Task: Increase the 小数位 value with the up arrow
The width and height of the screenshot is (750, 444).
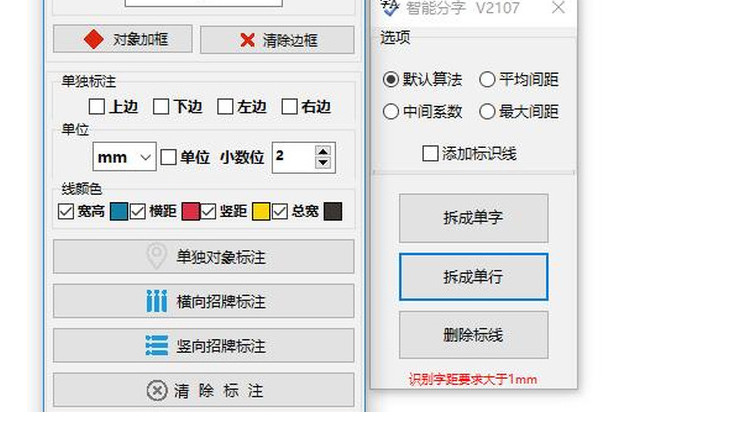Action: [323, 151]
